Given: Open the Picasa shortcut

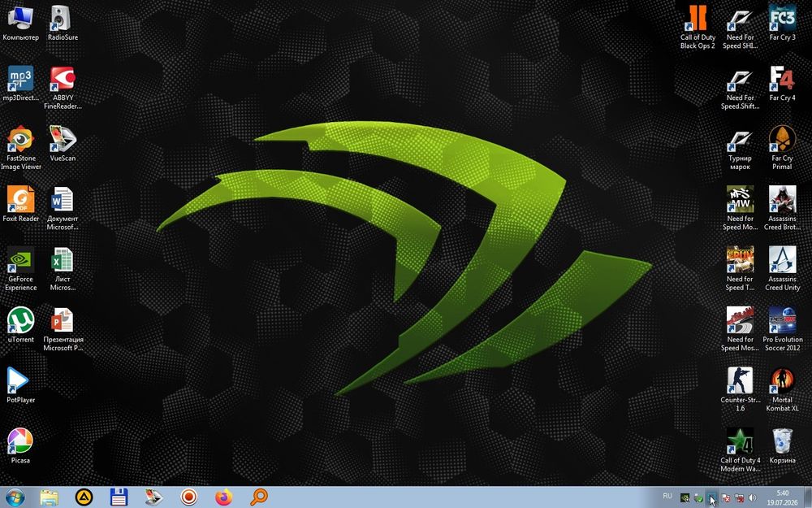Looking at the screenshot, I should click(x=20, y=445).
